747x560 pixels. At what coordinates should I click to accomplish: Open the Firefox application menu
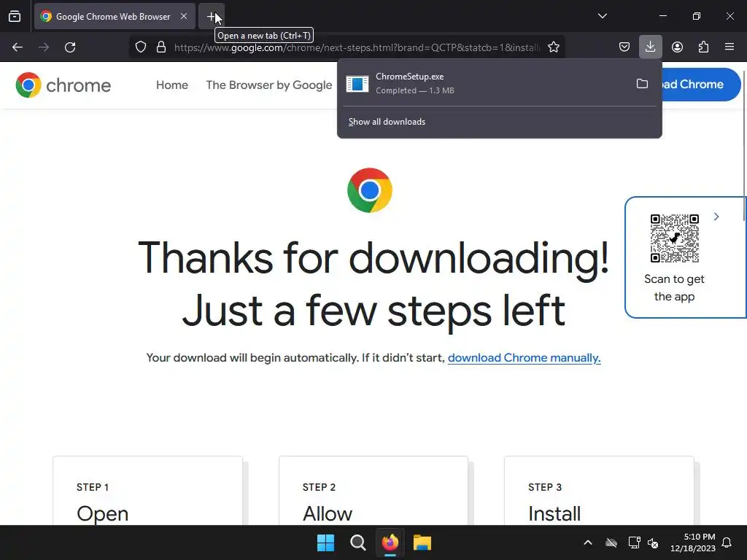729,47
